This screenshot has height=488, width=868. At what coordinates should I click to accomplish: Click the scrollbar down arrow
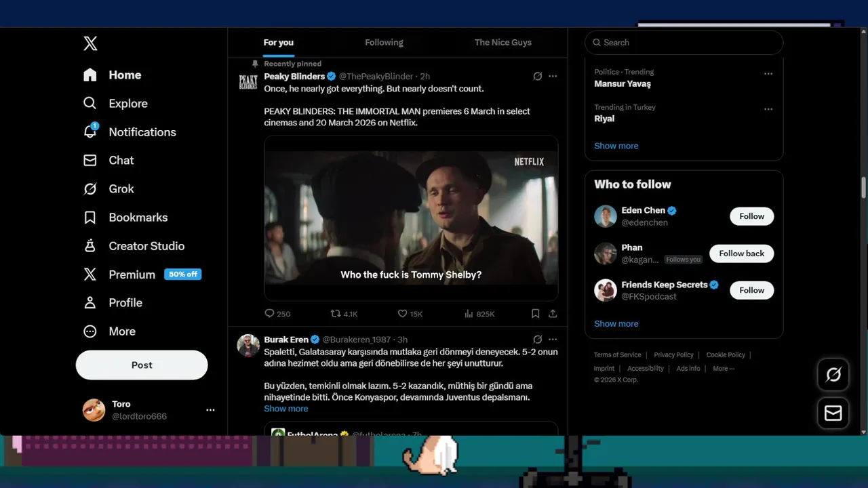(863, 431)
